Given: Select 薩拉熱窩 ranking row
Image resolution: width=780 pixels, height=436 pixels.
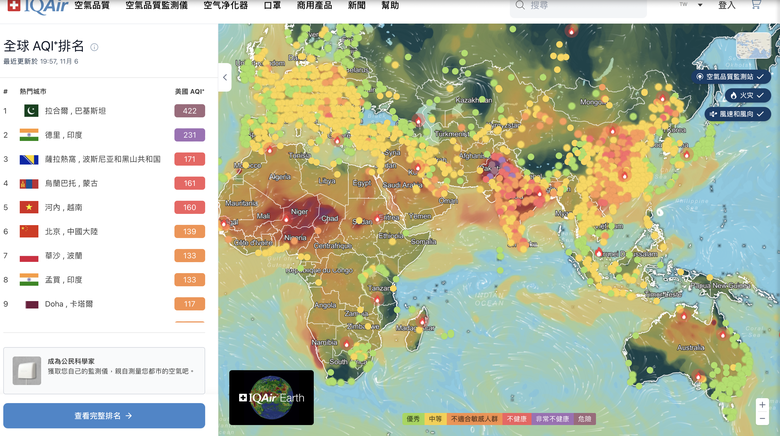Looking at the screenshot, I should (104, 159).
